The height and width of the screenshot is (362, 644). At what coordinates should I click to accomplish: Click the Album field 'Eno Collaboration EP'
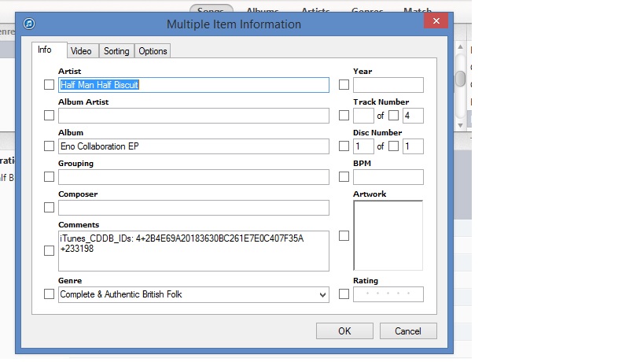point(193,146)
